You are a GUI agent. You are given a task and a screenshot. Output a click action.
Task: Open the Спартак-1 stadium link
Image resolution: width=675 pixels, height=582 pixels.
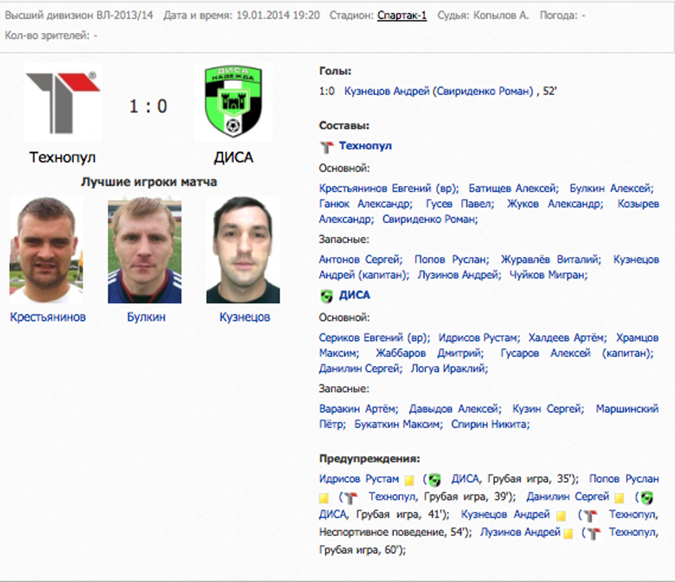click(x=402, y=15)
